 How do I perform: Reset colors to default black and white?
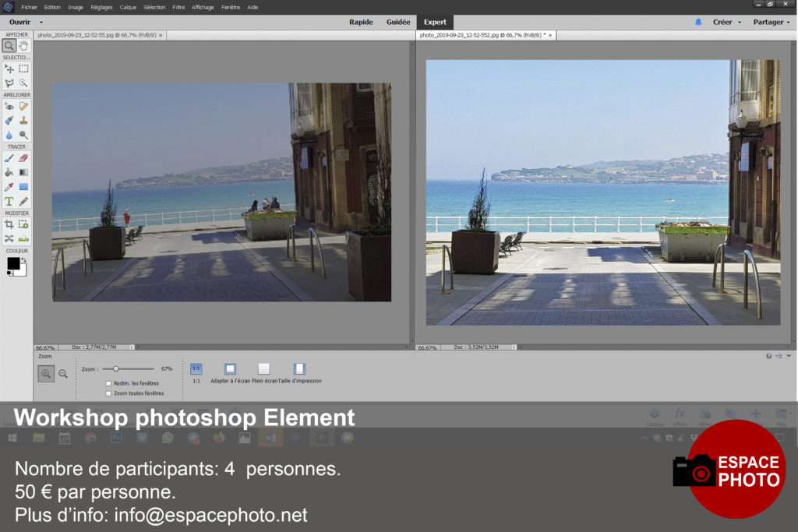tap(9, 273)
